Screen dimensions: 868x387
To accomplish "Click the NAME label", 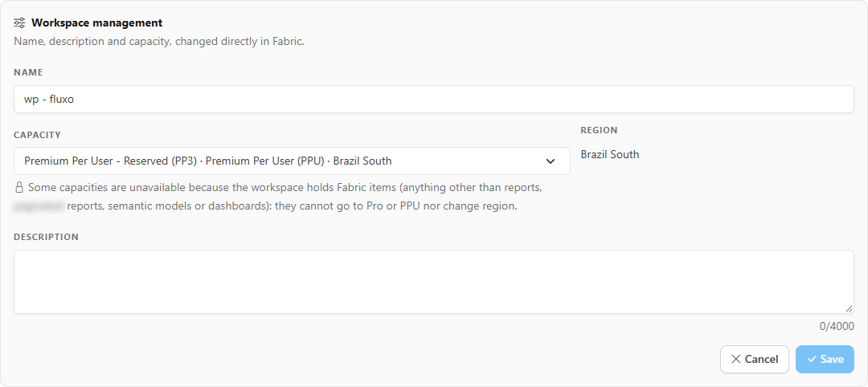I will 28,72.
